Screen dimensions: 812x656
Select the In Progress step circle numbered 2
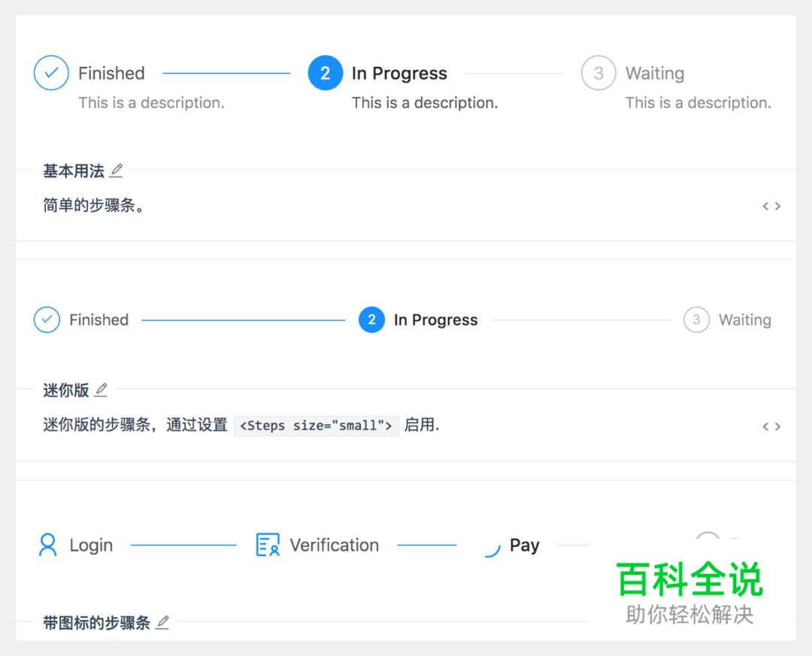pyautogui.click(x=325, y=73)
